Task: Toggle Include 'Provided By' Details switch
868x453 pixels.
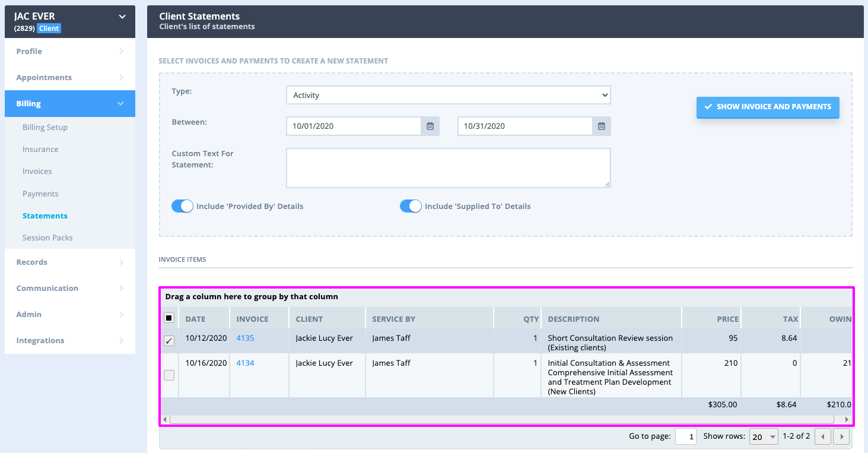Action: 182,206
